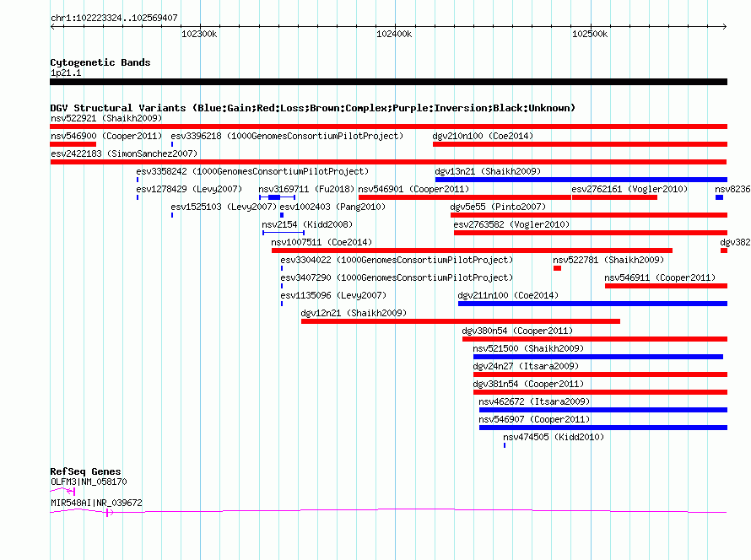Click the esv1525103 small blue tick

pyautogui.click(x=172, y=215)
